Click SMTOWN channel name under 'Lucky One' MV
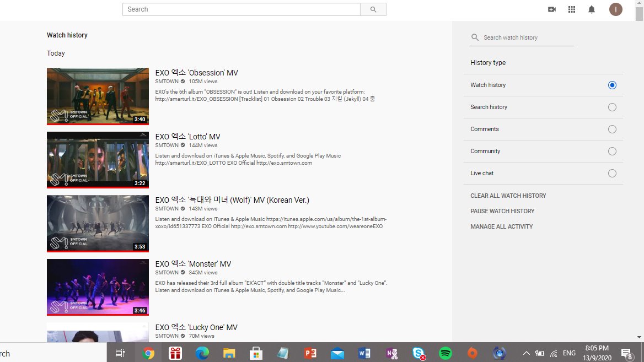The width and height of the screenshot is (644, 362). click(167, 336)
